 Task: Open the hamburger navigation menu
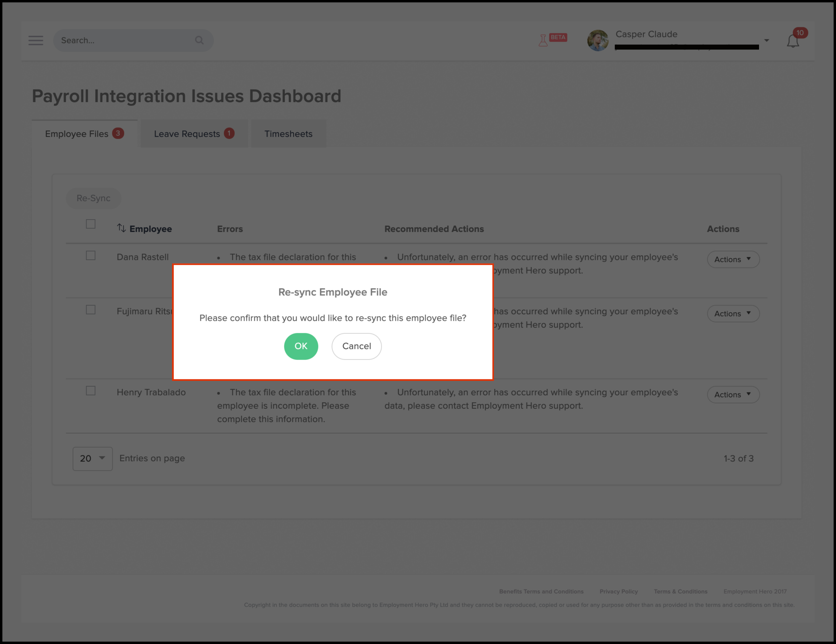pyautogui.click(x=35, y=40)
